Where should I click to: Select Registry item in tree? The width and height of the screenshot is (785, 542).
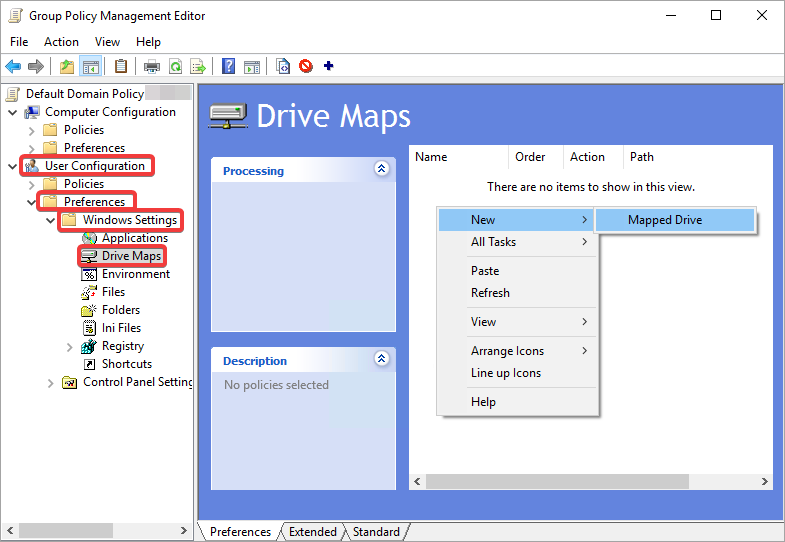[123, 346]
